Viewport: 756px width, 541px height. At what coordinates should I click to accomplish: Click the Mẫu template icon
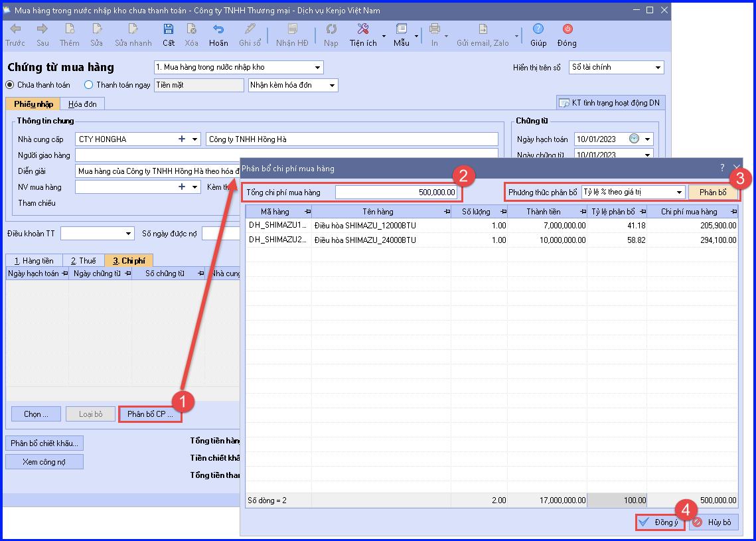click(401, 29)
